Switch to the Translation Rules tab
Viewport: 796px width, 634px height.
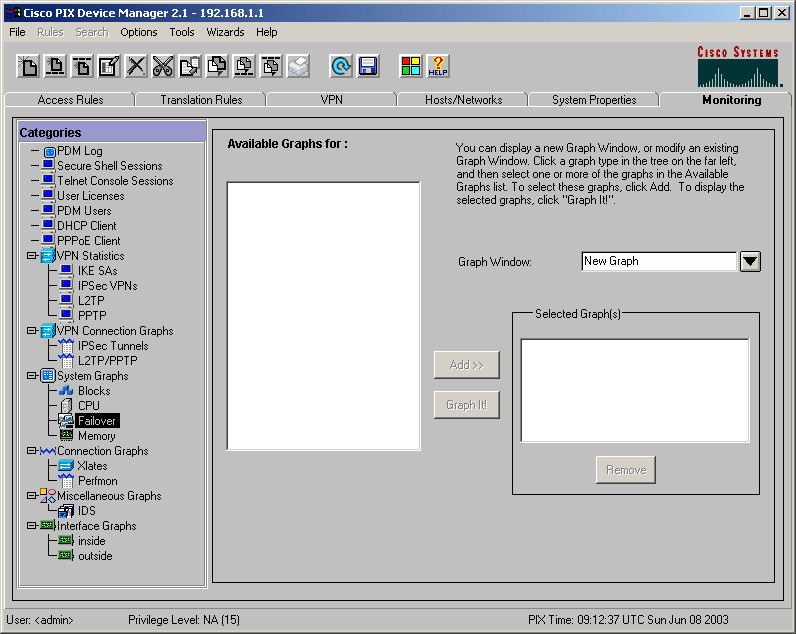pyautogui.click(x=201, y=100)
